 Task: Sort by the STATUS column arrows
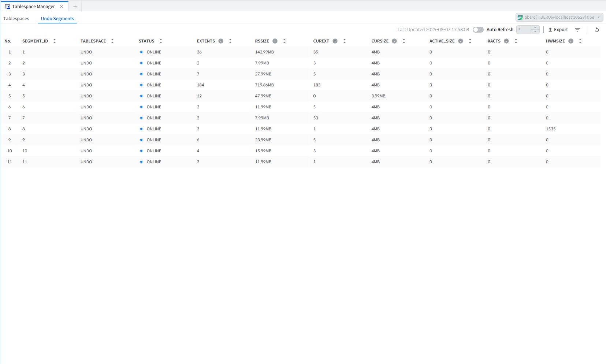tap(161, 41)
